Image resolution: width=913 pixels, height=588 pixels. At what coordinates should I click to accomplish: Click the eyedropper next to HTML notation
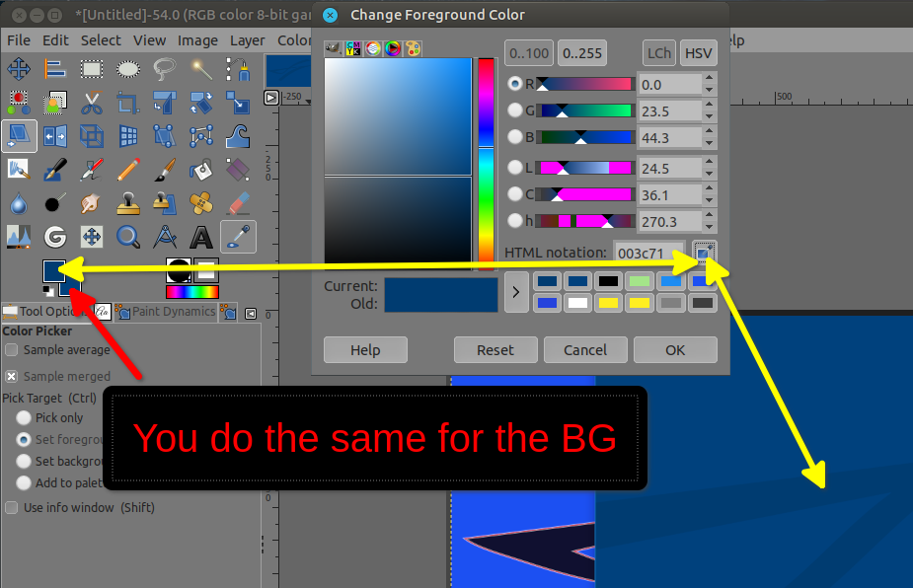point(705,253)
